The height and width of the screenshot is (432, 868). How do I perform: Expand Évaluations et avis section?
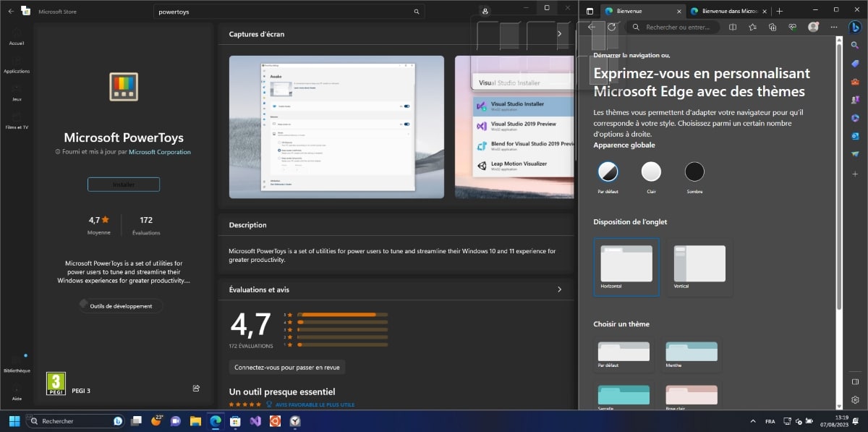pos(559,289)
